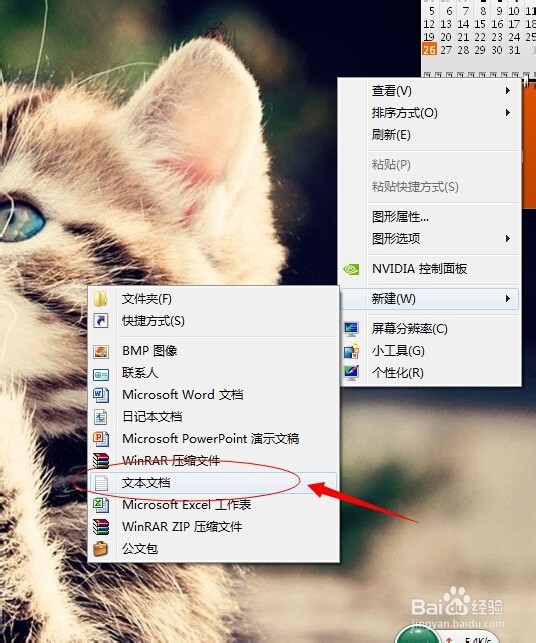Image resolution: width=536 pixels, height=643 pixels.
Task: Click the gadgets icon beside 小工具(G)
Action: point(351,351)
